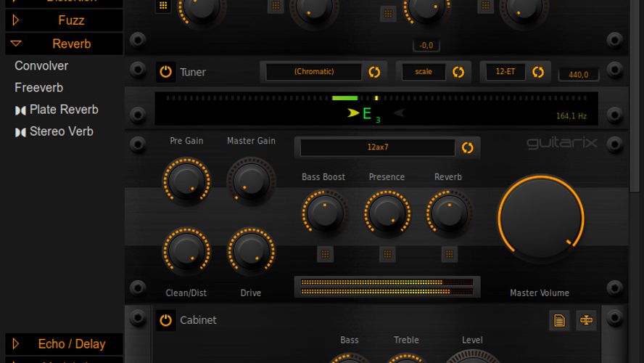Click the Pre Gain knob
The image size is (644, 363).
tap(186, 181)
